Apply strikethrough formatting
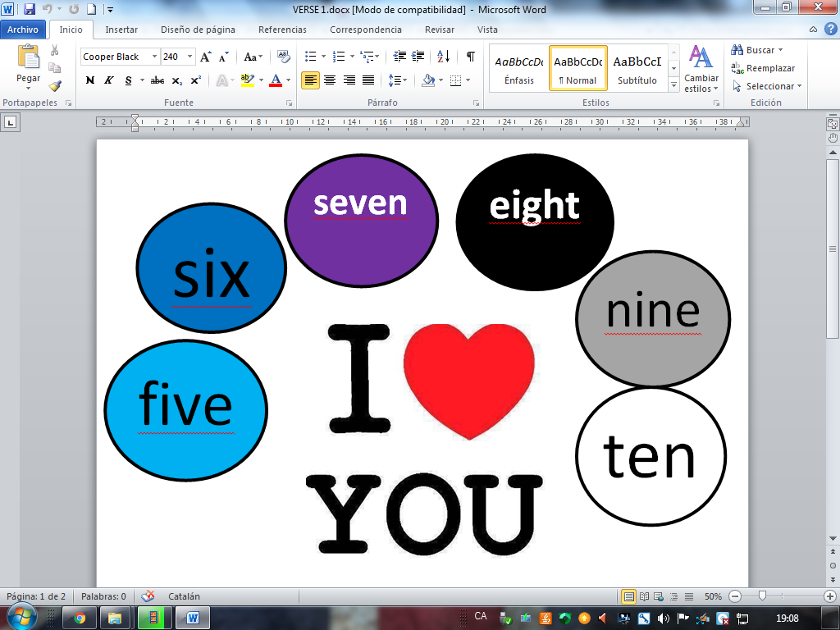The height and width of the screenshot is (630, 840). click(x=157, y=80)
